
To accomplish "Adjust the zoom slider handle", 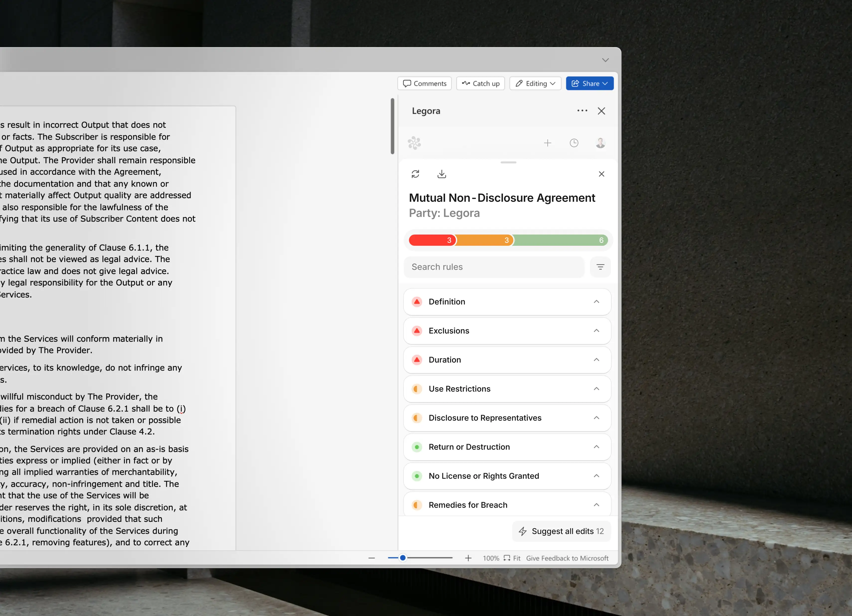I will 403,558.
